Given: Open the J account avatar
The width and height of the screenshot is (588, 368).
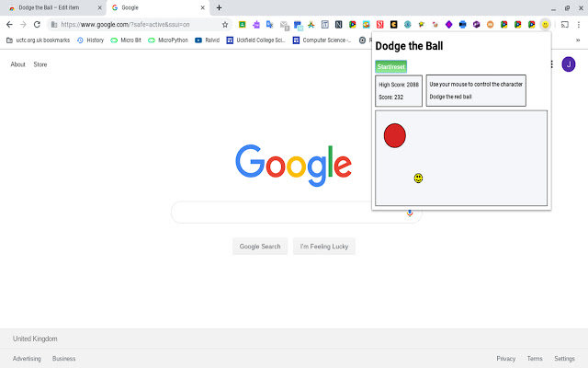Looking at the screenshot, I should 569,64.
